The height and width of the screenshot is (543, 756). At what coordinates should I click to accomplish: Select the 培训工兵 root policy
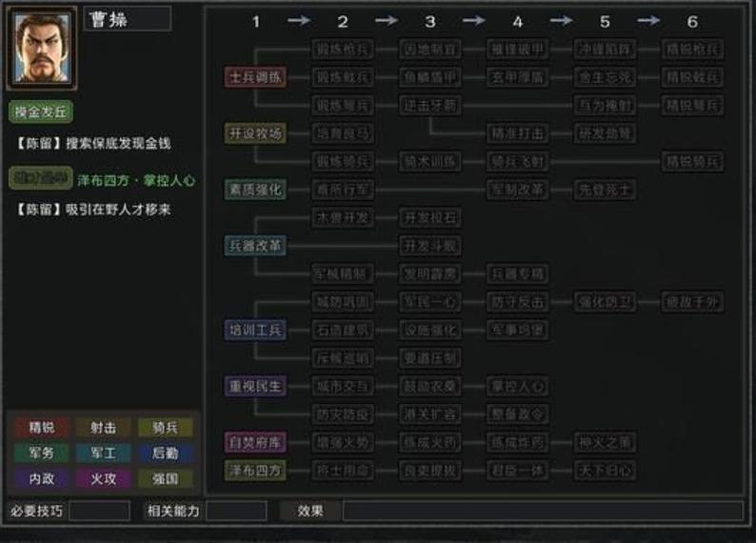[255, 330]
